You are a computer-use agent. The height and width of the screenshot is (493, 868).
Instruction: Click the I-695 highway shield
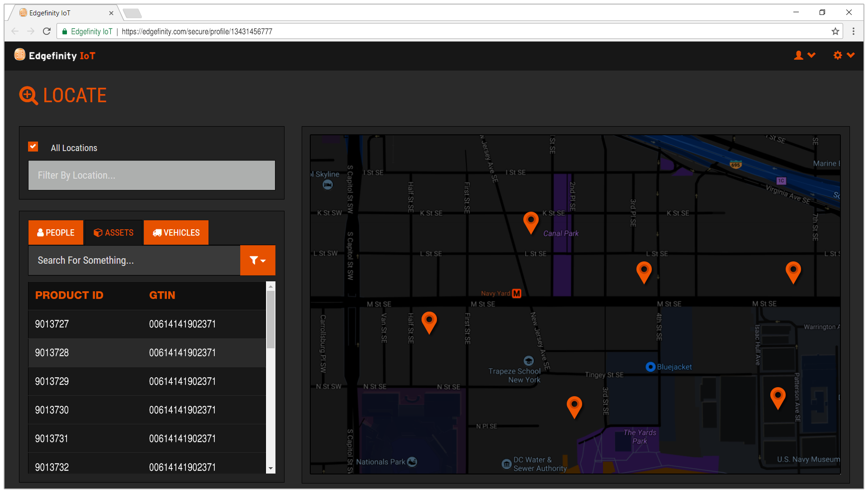pos(736,165)
